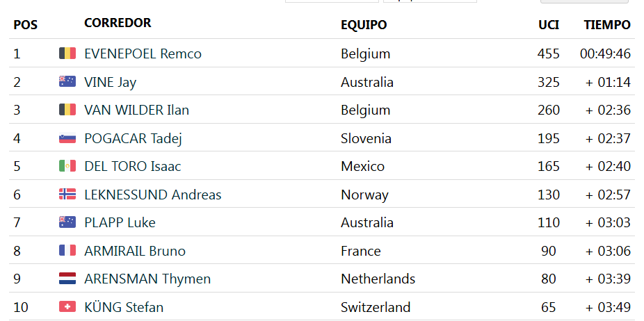Open rider page for VAN WILDER Ilan
The height and width of the screenshot is (321, 644).
(136, 110)
